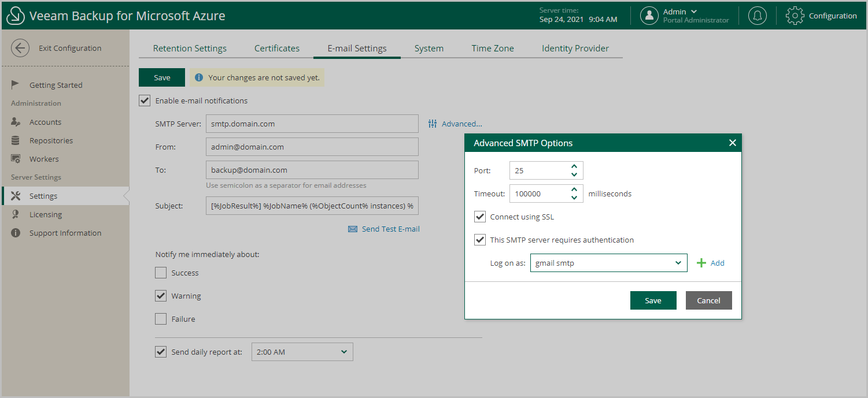Click the Configuration gear icon
Screen dimensions: 868x398
[x=795, y=16]
